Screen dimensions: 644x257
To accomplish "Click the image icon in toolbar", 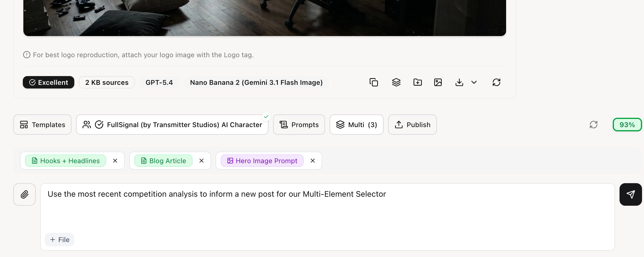I will tap(438, 82).
